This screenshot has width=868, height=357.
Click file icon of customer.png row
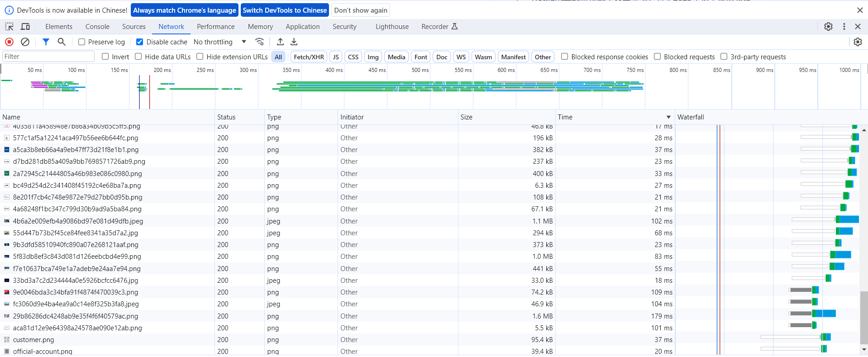(7, 340)
